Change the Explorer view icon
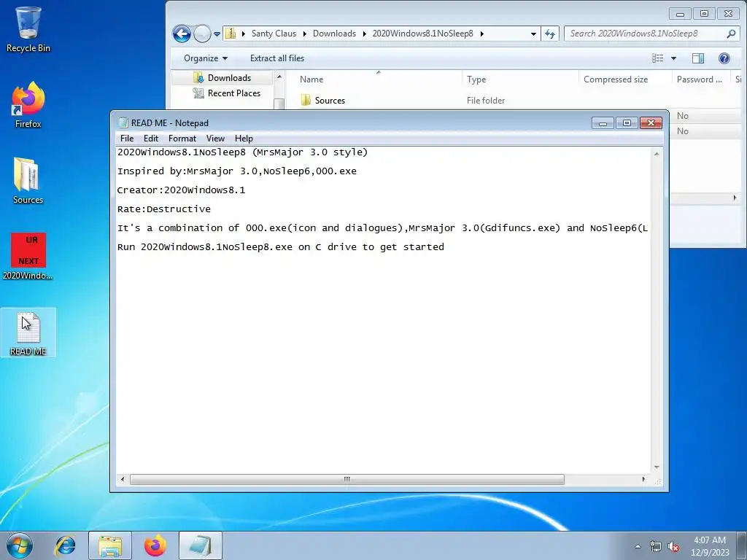The image size is (747, 560). click(658, 58)
